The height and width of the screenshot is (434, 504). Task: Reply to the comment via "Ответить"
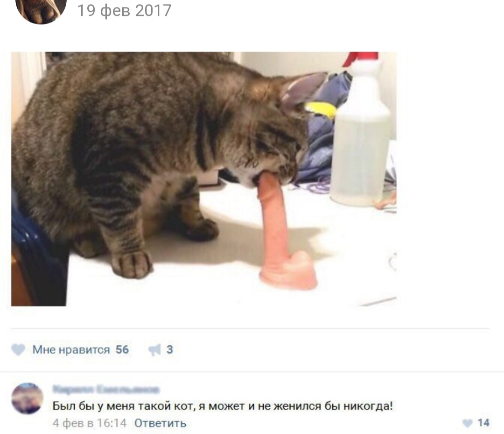click(x=160, y=423)
